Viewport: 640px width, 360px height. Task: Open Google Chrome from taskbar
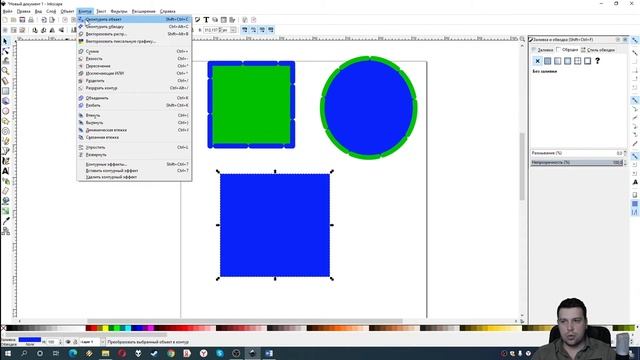pyautogui.click(x=171, y=353)
